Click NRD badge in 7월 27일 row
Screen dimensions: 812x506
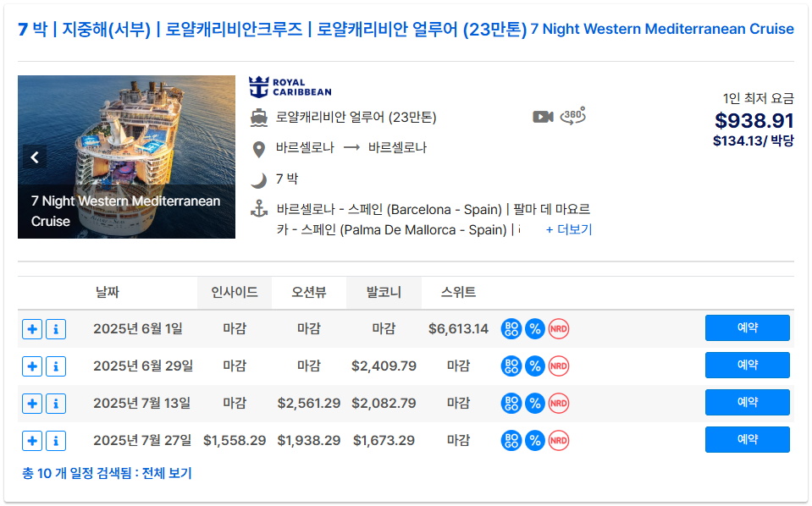tap(559, 441)
